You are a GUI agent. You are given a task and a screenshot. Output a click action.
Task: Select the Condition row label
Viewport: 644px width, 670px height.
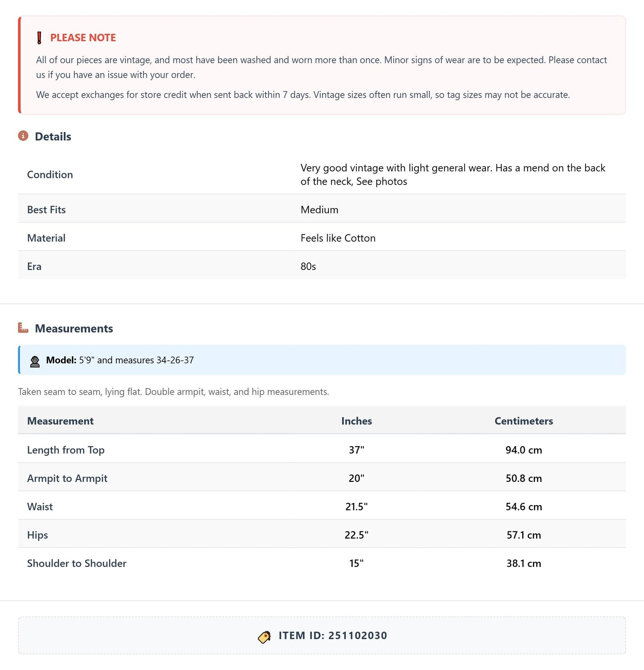(x=50, y=175)
